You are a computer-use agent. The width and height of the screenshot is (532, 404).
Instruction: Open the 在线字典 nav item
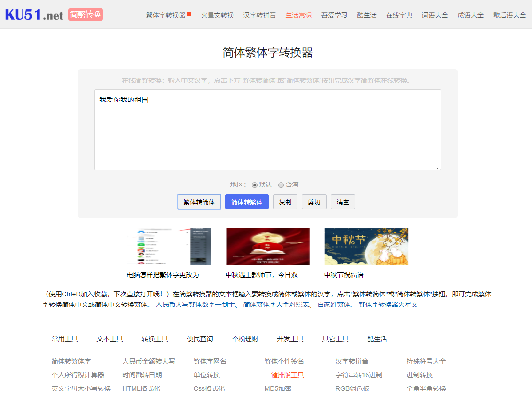pos(399,15)
